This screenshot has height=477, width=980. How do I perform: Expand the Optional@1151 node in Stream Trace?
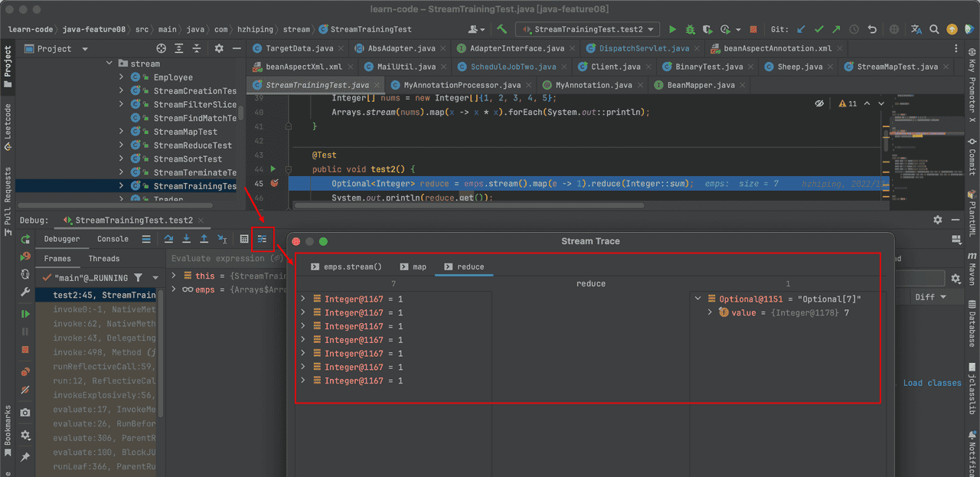coord(698,299)
